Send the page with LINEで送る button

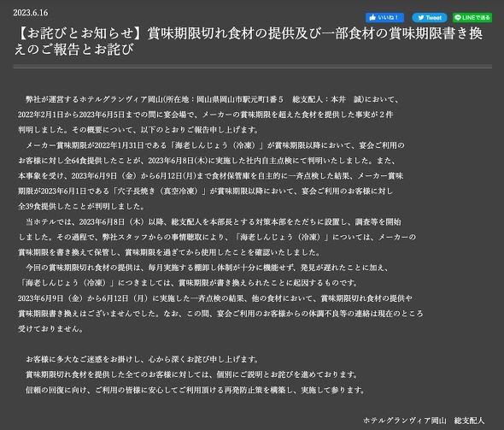(472, 17)
